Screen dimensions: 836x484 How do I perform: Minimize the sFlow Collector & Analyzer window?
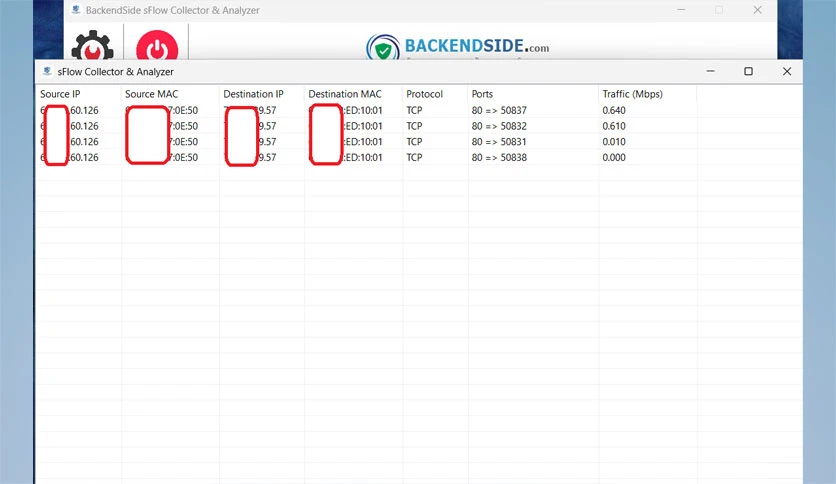(x=710, y=71)
